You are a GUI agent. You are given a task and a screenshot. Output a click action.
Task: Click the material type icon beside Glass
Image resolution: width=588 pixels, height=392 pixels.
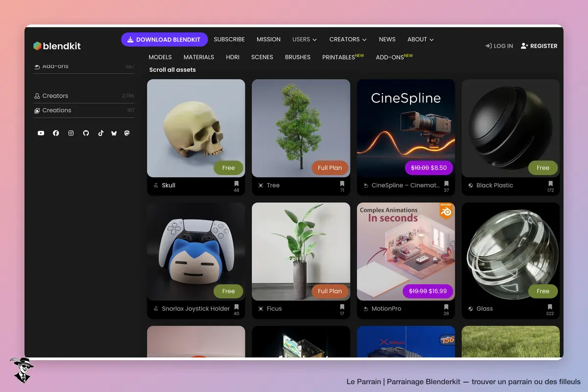click(x=470, y=309)
